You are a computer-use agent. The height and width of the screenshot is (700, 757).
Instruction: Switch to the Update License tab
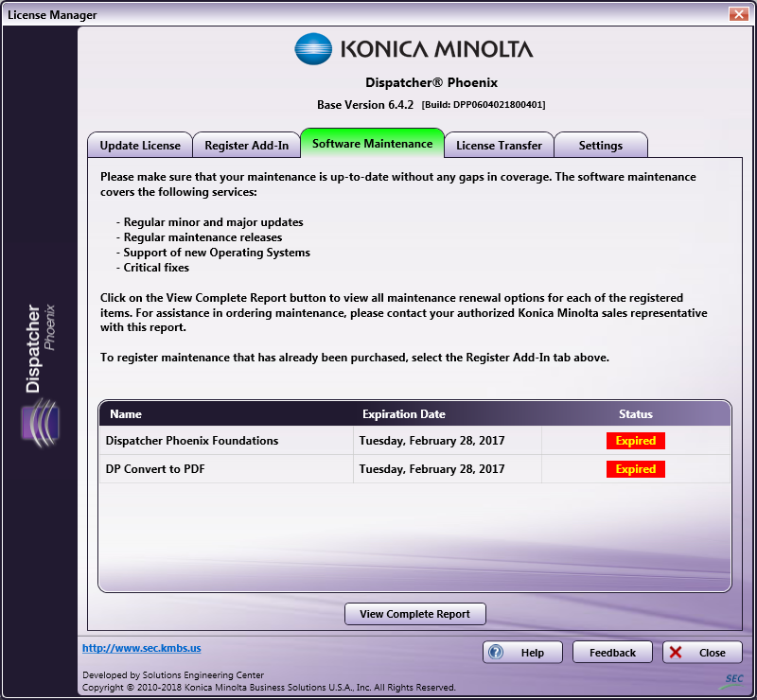(x=140, y=146)
